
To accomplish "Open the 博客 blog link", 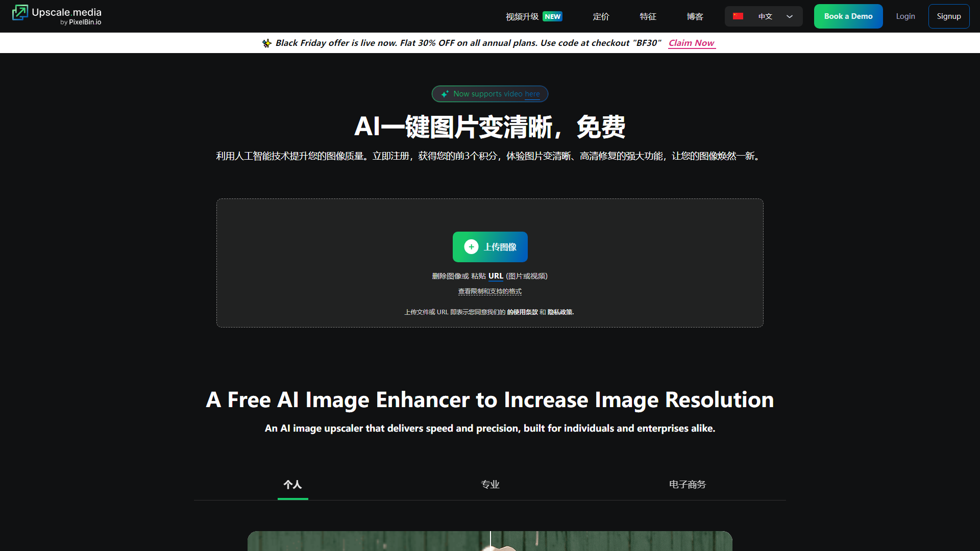I will [695, 16].
